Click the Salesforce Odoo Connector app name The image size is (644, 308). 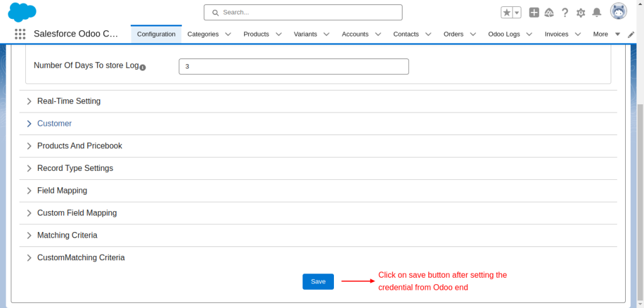pyautogui.click(x=75, y=34)
